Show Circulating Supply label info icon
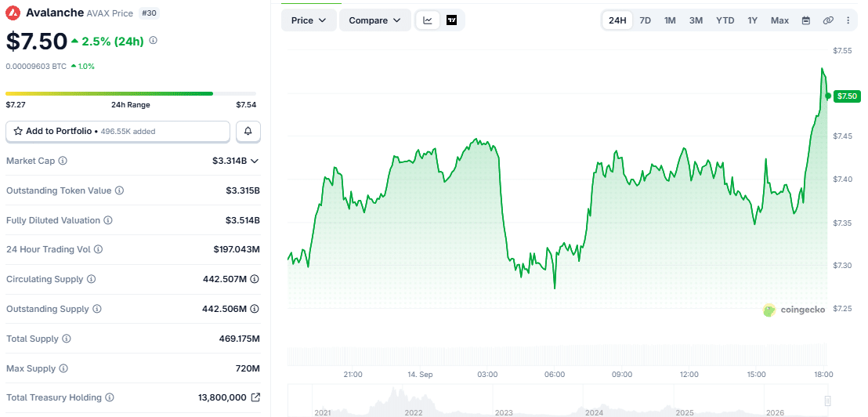The width and height of the screenshot is (868, 417). pos(92,279)
